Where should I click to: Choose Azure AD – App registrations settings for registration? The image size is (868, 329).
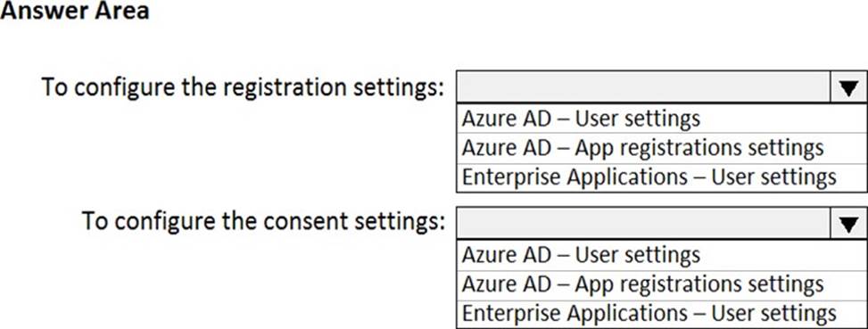point(661,148)
